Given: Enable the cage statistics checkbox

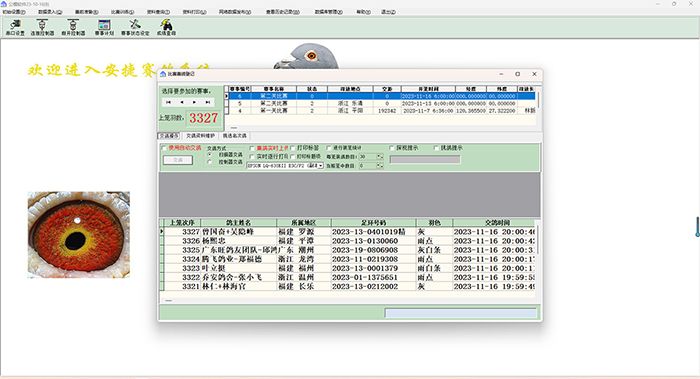Looking at the screenshot, I should 329,148.
